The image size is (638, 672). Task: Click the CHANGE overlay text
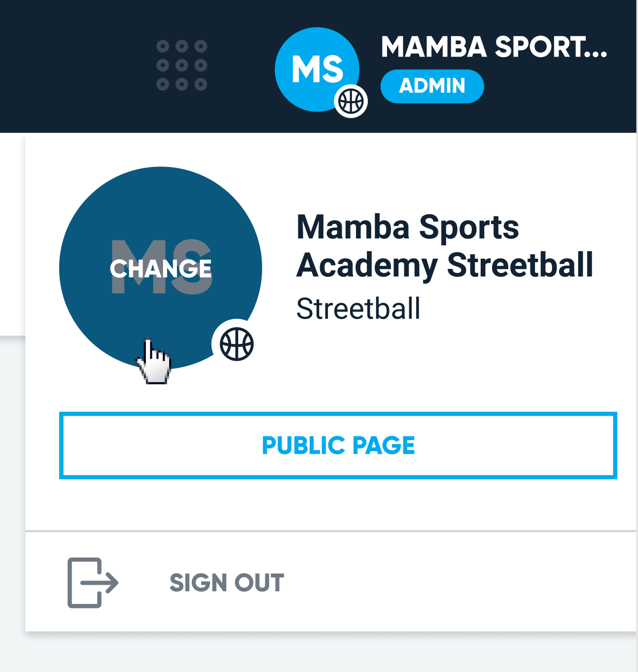(161, 269)
